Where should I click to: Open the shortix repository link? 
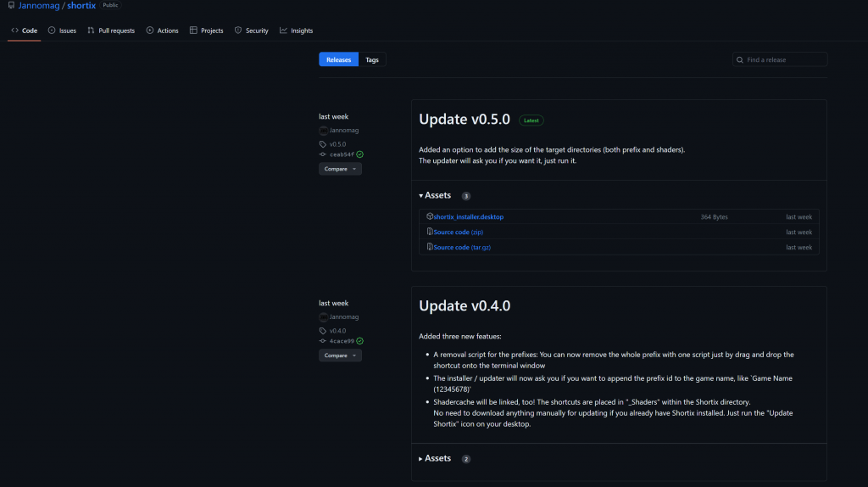(x=81, y=6)
